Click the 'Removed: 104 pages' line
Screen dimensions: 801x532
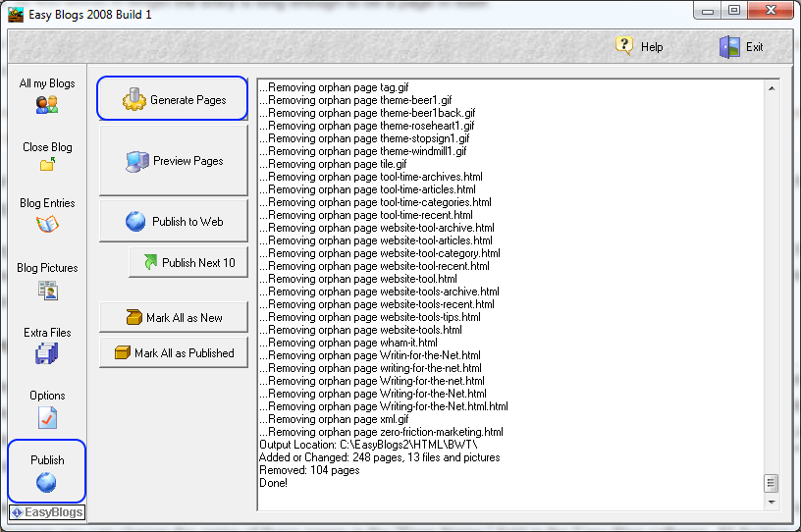309,470
